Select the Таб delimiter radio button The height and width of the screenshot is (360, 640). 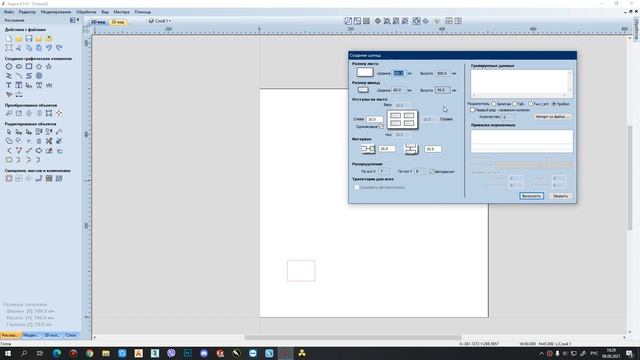514,104
